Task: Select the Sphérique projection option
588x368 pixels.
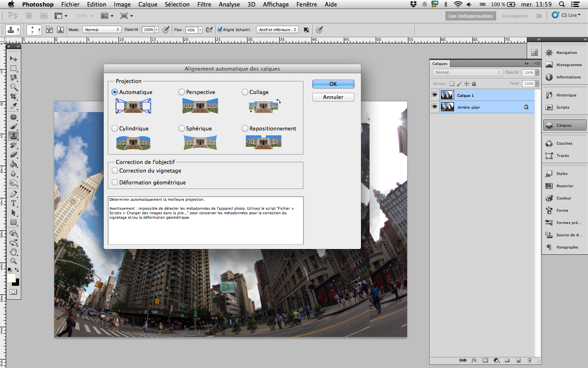Action: pos(182,128)
